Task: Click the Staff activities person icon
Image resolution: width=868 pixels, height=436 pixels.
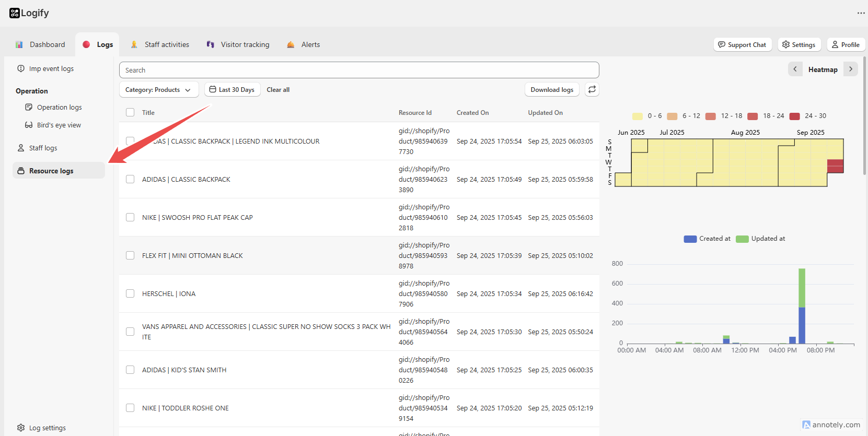Action: pos(134,44)
